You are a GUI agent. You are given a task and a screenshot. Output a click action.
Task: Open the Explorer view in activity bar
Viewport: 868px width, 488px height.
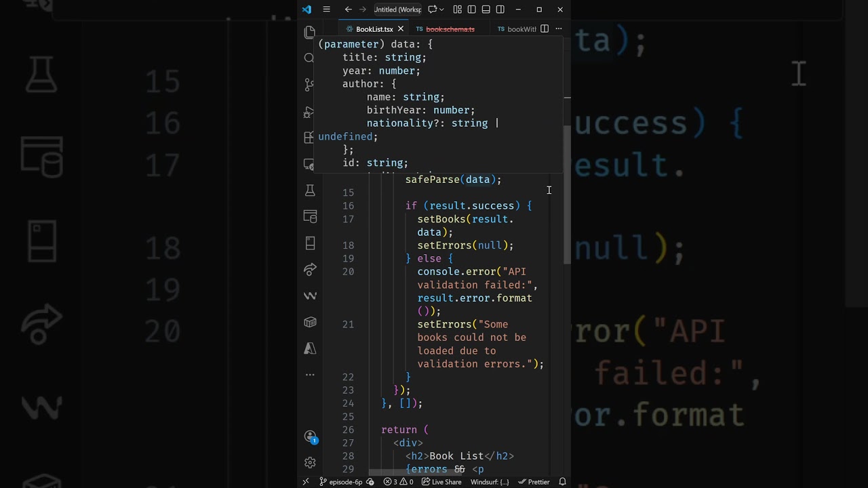(x=310, y=32)
